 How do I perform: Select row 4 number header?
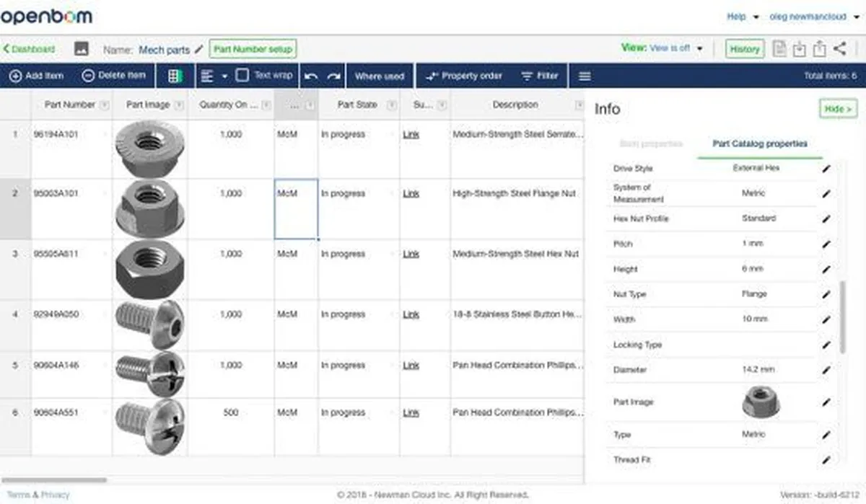15,325
